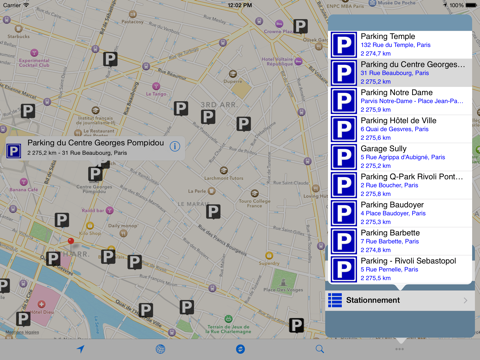Tap parking marker on Le Marais label
The height and width of the screenshot is (360, 480).
click(213, 212)
